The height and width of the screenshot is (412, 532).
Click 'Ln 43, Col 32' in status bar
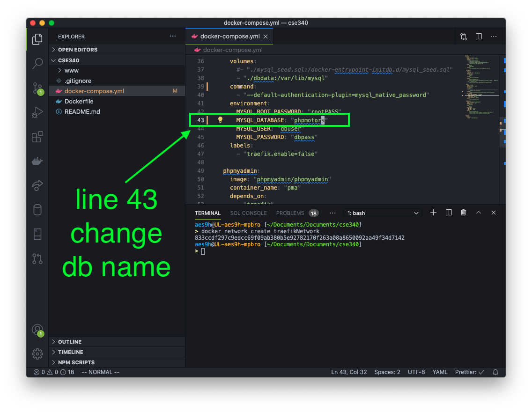pyautogui.click(x=349, y=372)
